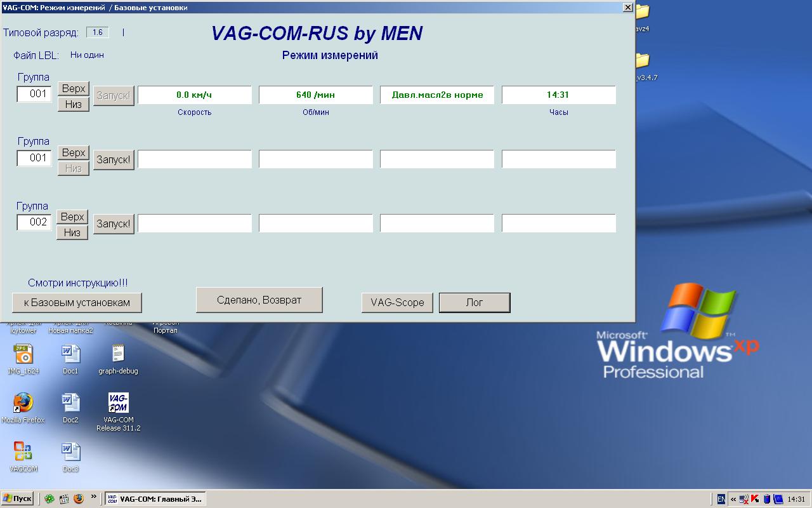Open the IMG_1624 JPG file icon

point(23,354)
